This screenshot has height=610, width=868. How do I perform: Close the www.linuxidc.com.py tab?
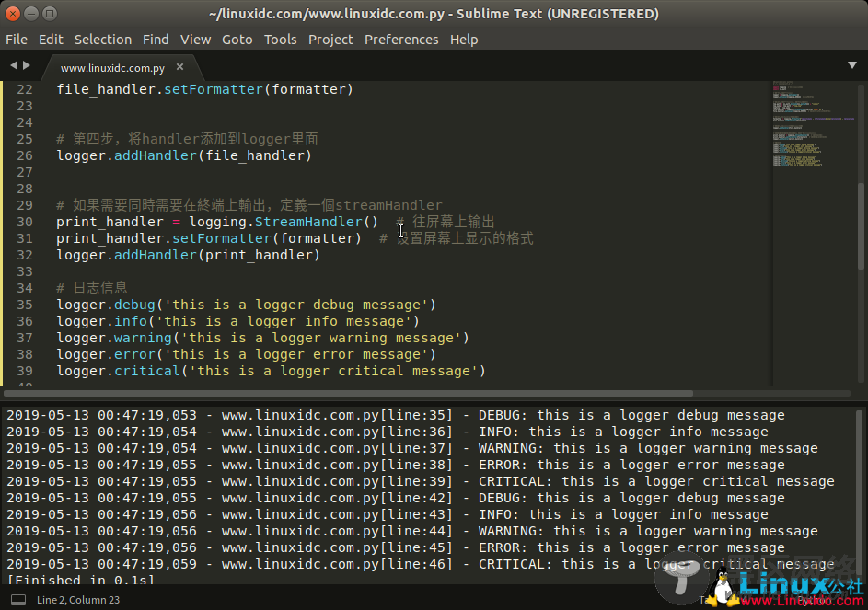pyautogui.click(x=179, y=67)
